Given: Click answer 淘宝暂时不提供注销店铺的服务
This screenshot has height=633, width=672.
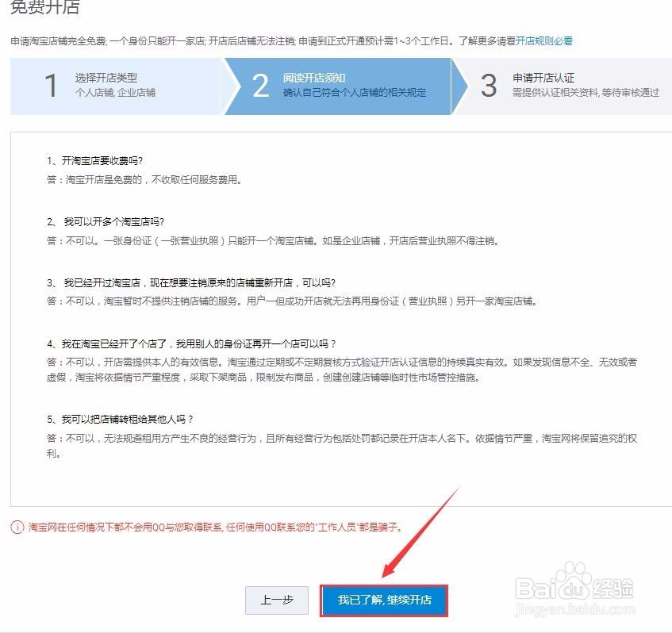Looking at the screenshot, I should (x=291, y=301).
